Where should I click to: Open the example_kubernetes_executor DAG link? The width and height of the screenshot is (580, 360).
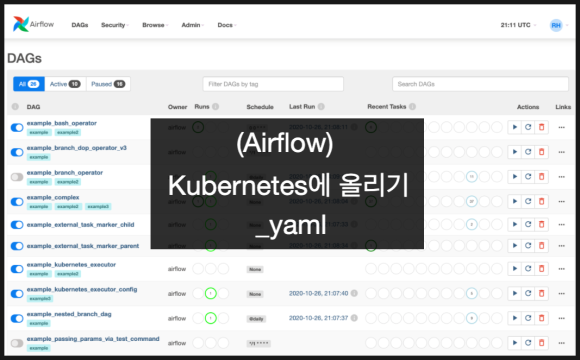coord(71,265)
